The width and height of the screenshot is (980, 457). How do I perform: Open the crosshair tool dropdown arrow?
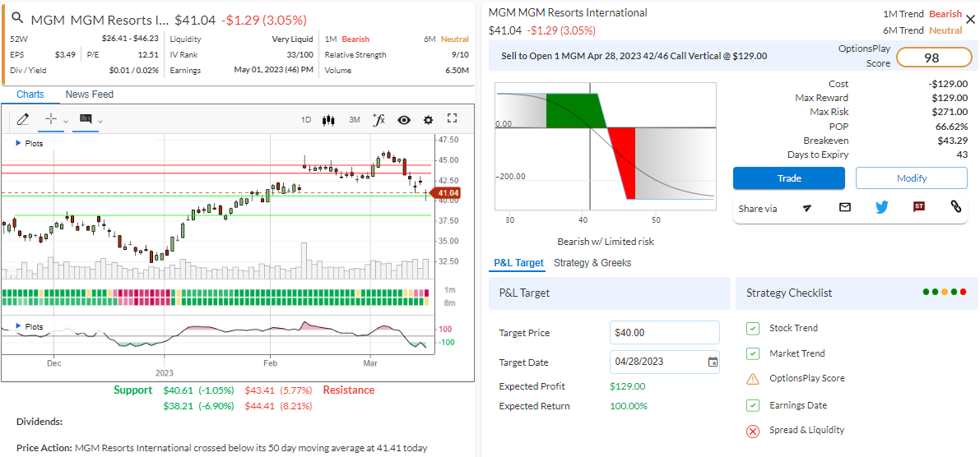click(65, 121)
